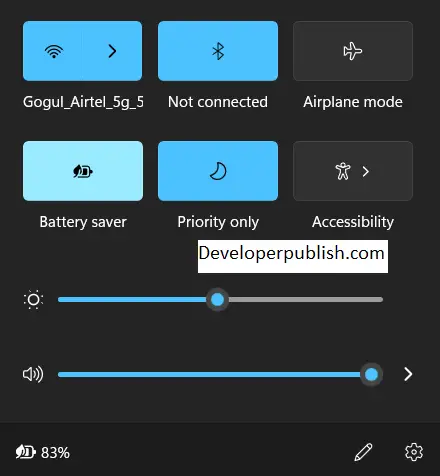Open battery settings via 83% label
Image resolution: width=440 pixels, height=476 pixels.
coord(55,453)
